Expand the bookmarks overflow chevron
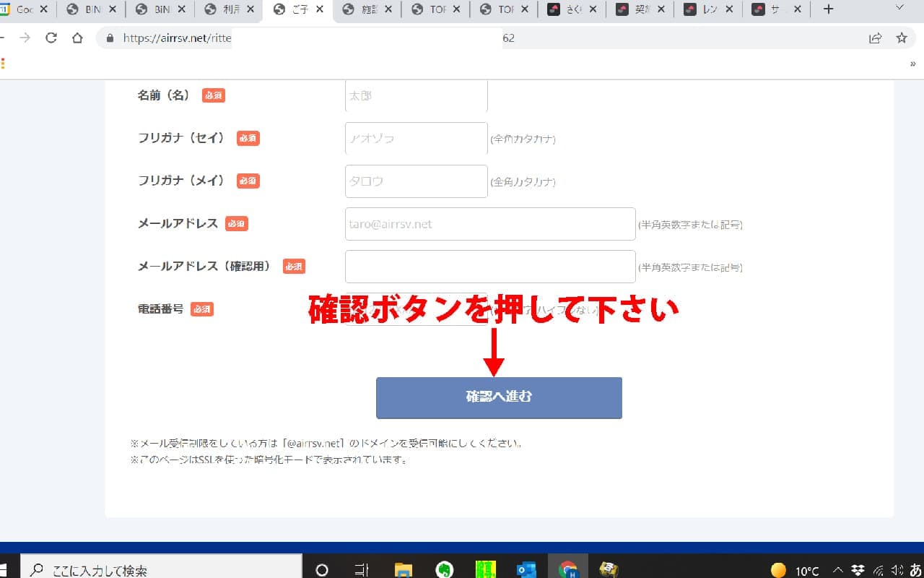 913,64
